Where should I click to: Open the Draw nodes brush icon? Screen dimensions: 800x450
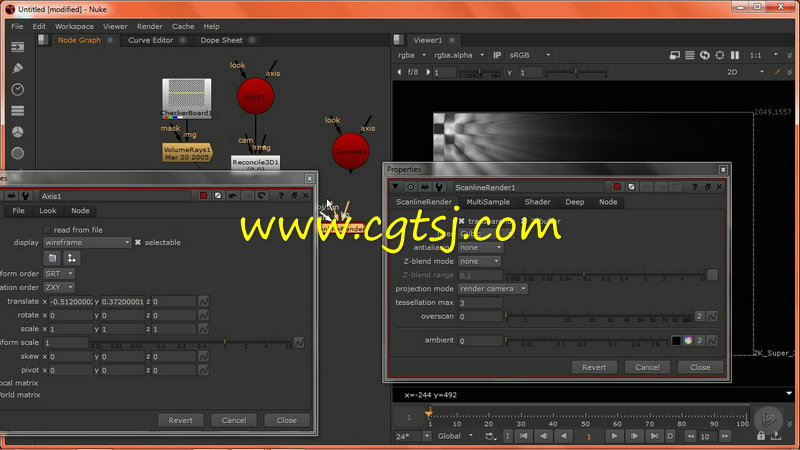coord(17,68)
